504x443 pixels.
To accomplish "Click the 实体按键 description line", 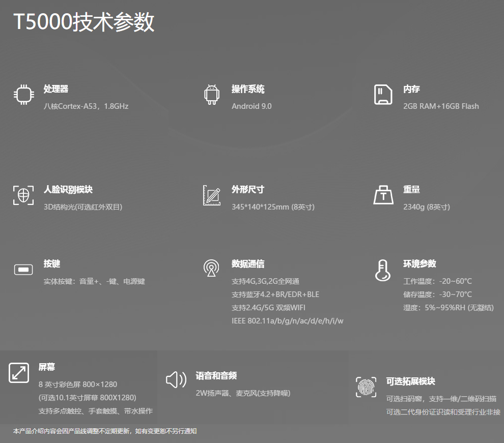I will click(x=95, y=281).
